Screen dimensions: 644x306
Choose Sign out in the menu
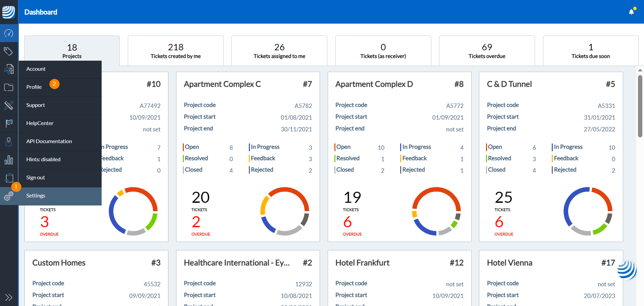(x=36, y=178)
